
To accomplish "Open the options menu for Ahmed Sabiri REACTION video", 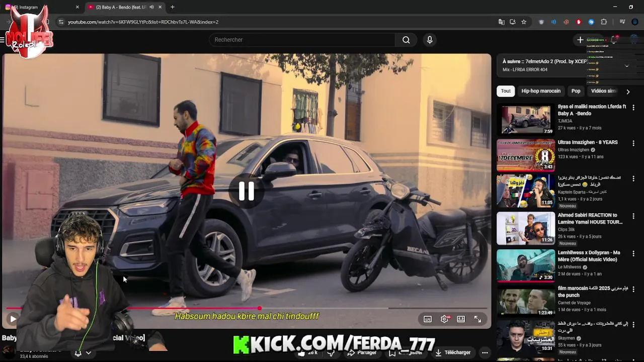I will pos(633,216).
